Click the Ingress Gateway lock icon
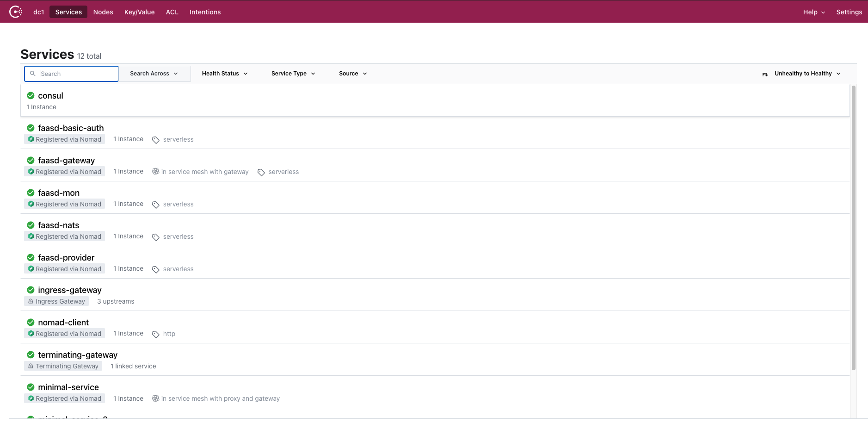This screenshot has height=423, width=868. tap(31, 301)
